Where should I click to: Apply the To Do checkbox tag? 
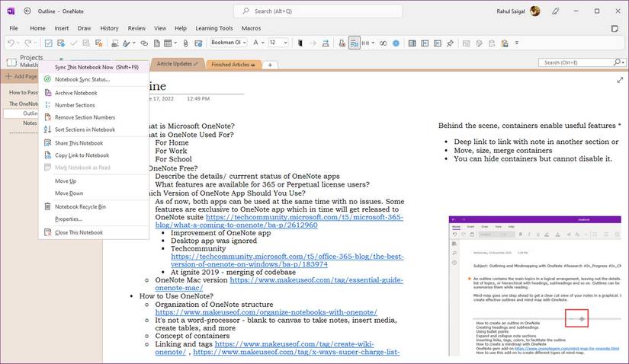click(48, 43)
